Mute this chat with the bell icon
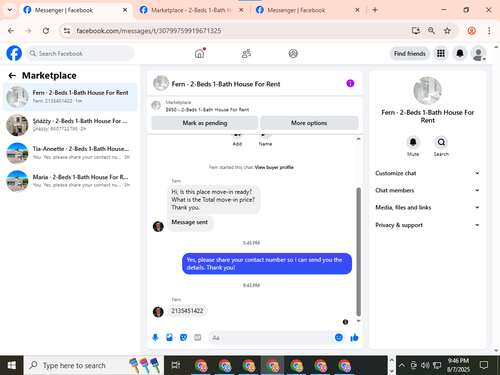Viewport: 500px width, 375px height. tap(413, 142)
